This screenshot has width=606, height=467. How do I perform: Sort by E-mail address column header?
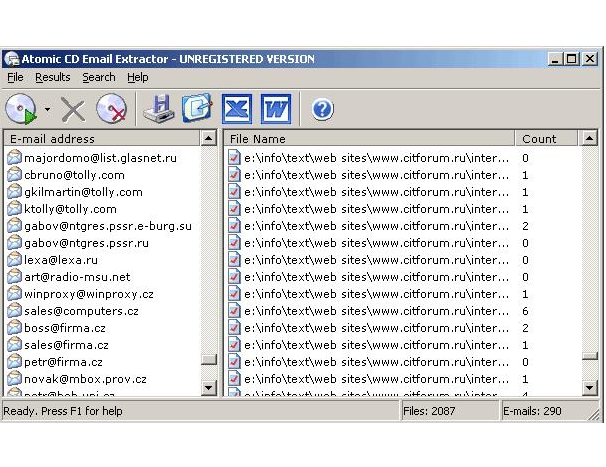pyautogui.click(x=102, y=138)
